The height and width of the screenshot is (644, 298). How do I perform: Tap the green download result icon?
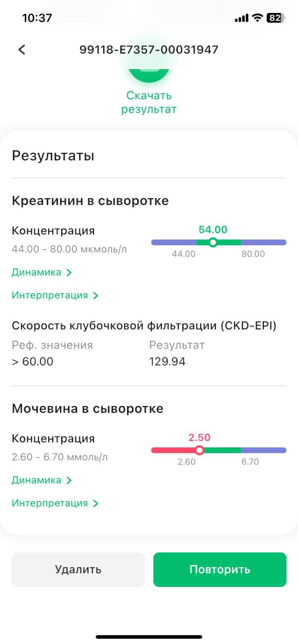coord(149,75)
